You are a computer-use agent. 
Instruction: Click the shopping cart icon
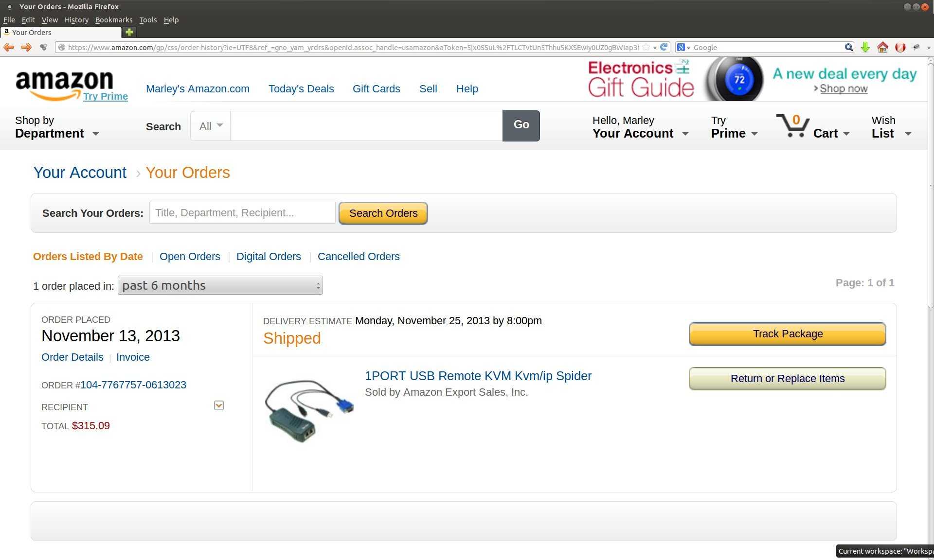(x=793, y=126)
